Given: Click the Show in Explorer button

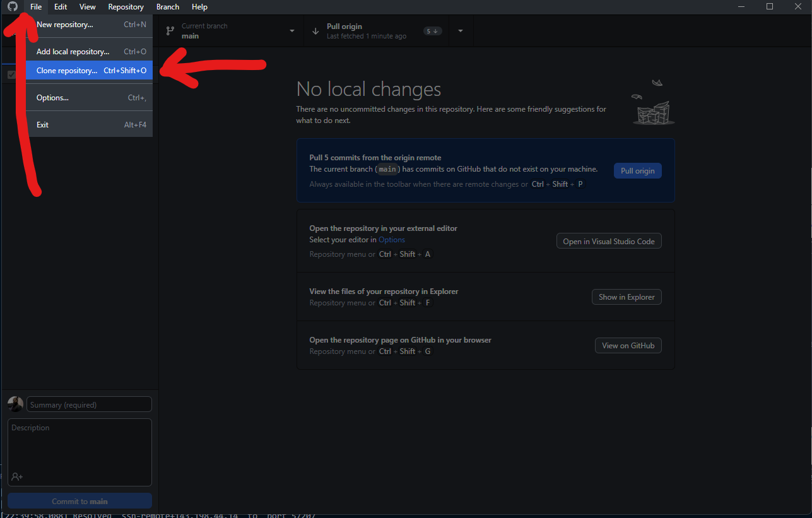Looking at the screenshot, I should click(627, 297).
